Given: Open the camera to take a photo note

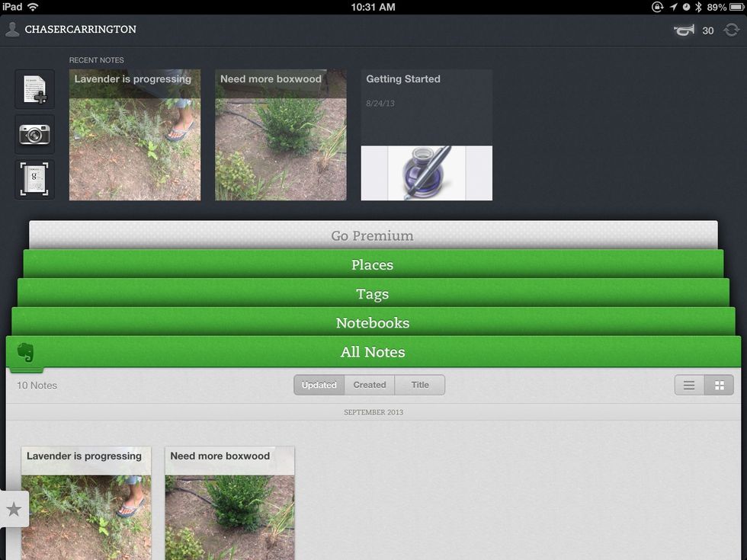Looking at the screenshot, I should [x=34, y=134].
